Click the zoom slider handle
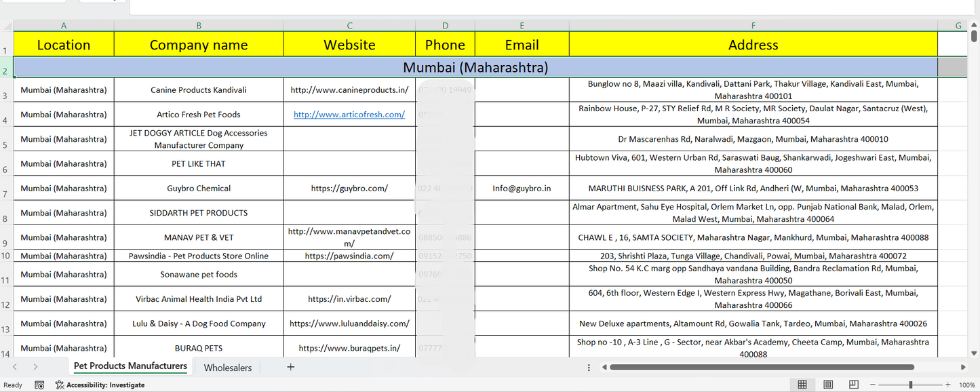Image resolution: width=980 pixels, height=392 pixels. [911, 385]
